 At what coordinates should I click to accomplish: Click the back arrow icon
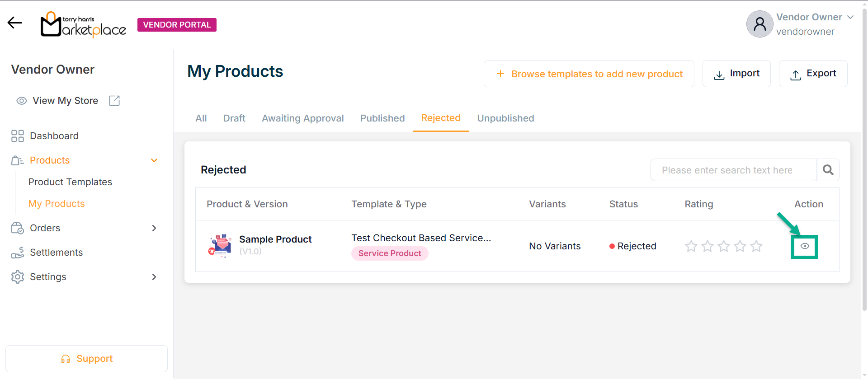[x=14, y=23]
